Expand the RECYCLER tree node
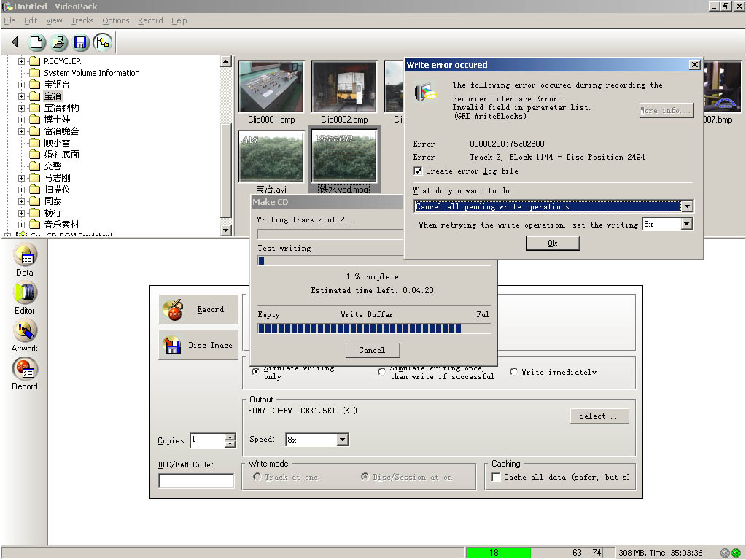This screenshot has height=560, width=746. 21,61
